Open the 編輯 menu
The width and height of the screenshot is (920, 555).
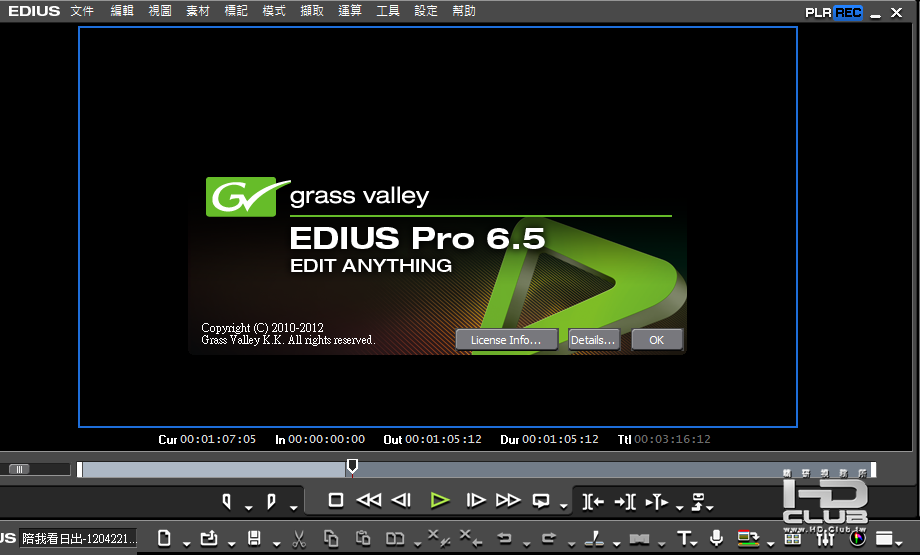[x=122, y=11]
